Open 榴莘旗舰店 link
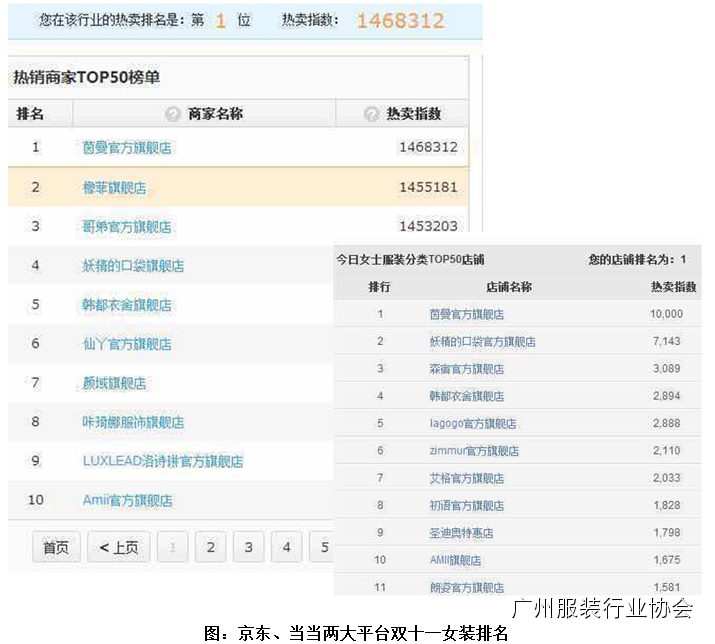 tap(114, 187)
